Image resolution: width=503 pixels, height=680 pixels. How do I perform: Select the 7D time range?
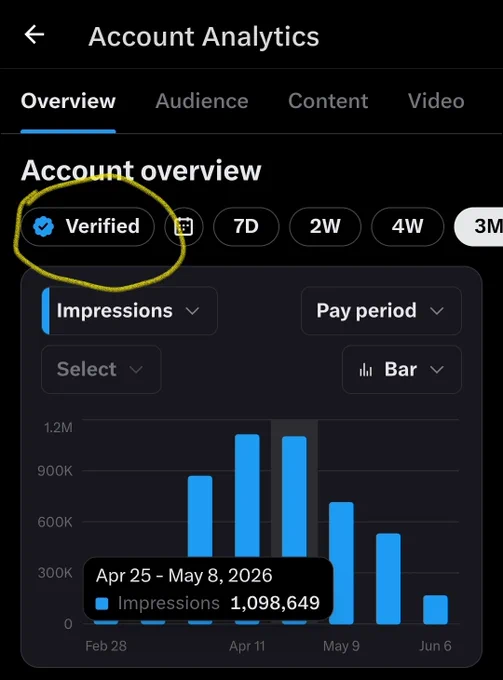tap(246, 226)
